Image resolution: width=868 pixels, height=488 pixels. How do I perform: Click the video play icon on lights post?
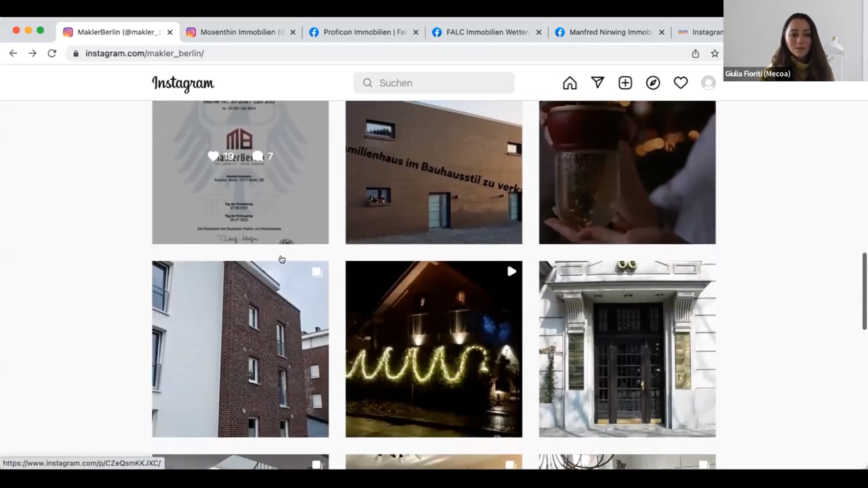[511, 272]
